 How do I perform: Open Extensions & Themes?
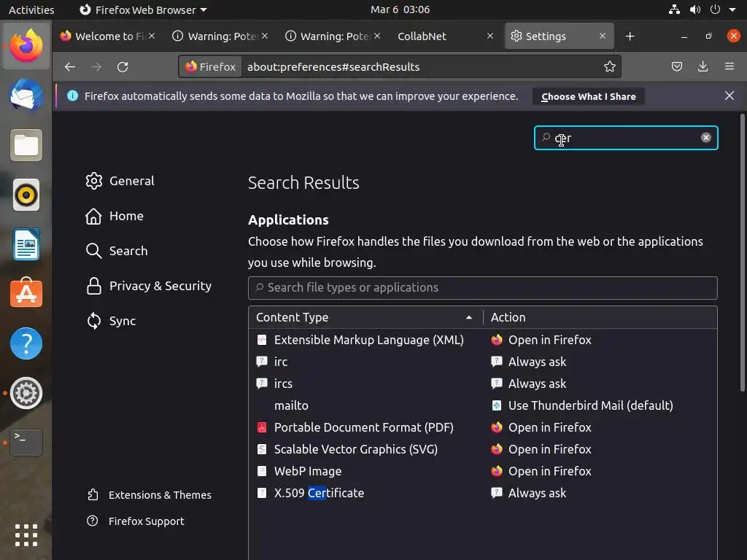pos(160,495)
